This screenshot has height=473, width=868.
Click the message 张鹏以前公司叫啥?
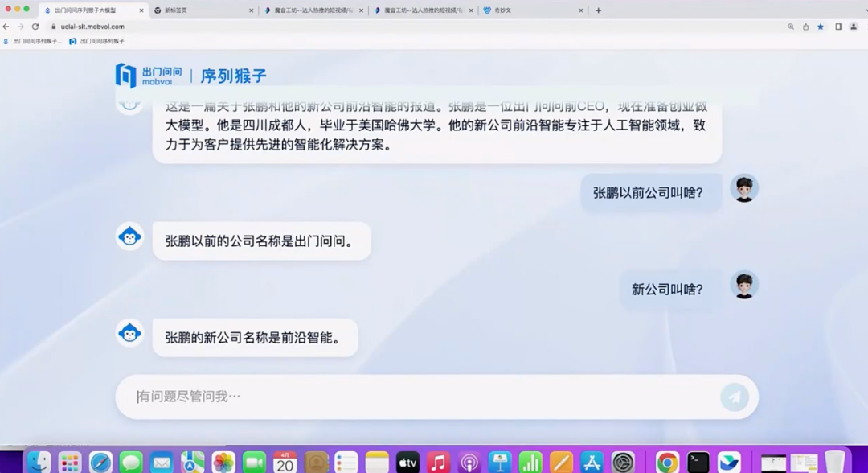click(x=651, y=193)
